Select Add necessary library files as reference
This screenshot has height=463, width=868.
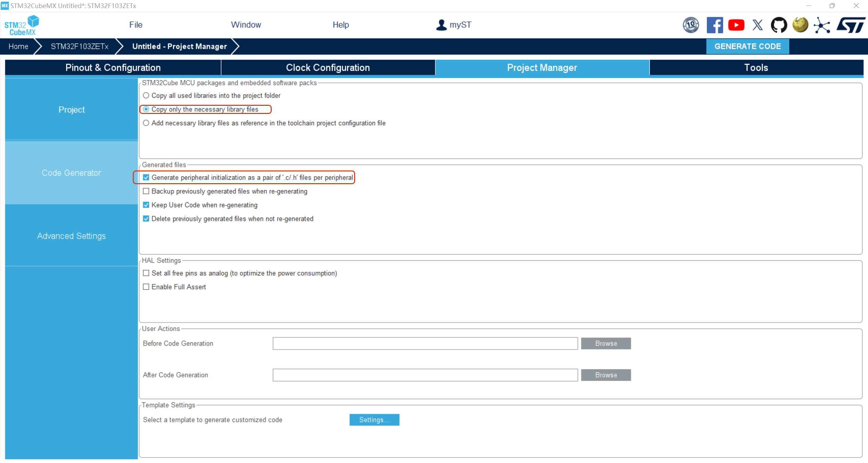(x=146, y=123)
